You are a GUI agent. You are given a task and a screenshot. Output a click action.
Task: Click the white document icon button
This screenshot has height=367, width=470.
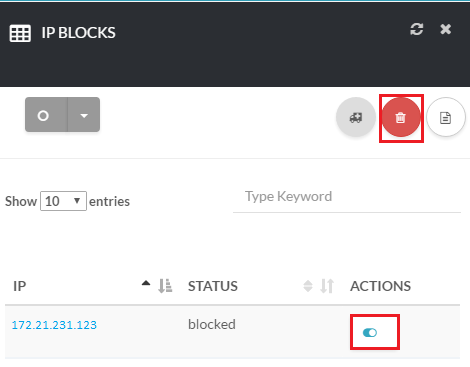[446, 117]
